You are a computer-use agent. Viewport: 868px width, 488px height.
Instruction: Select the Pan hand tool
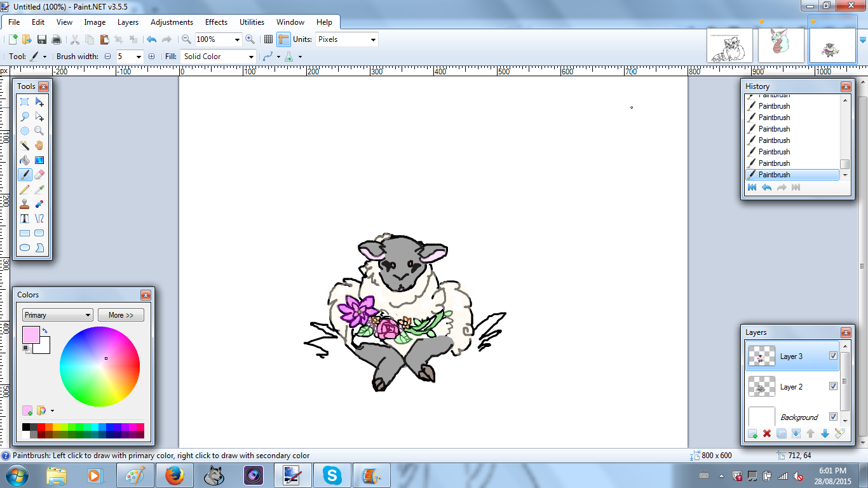pos(39,146)
